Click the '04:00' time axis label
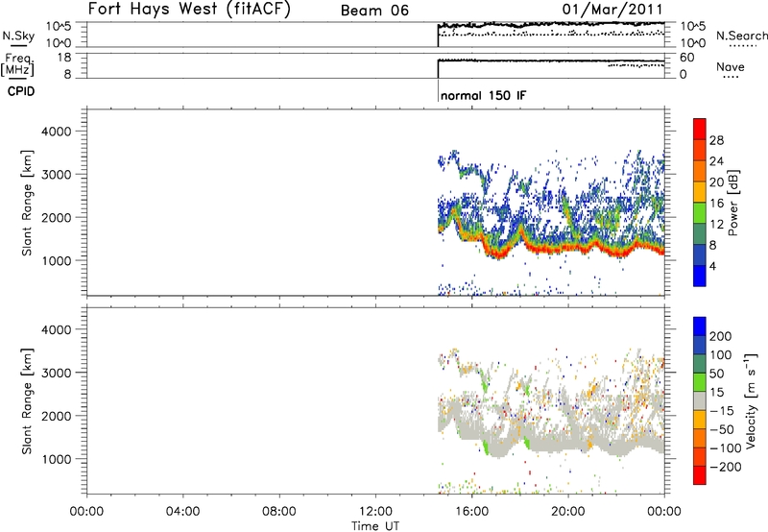Viewport: 768px width, 532px height. click(183, 512)
